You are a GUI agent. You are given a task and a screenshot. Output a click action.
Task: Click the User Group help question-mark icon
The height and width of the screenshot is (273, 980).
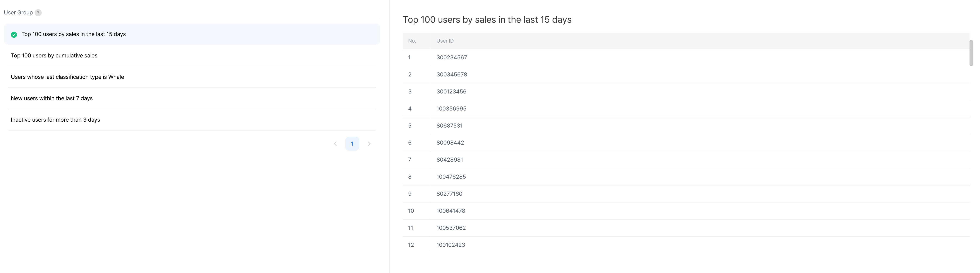point(38,13)
